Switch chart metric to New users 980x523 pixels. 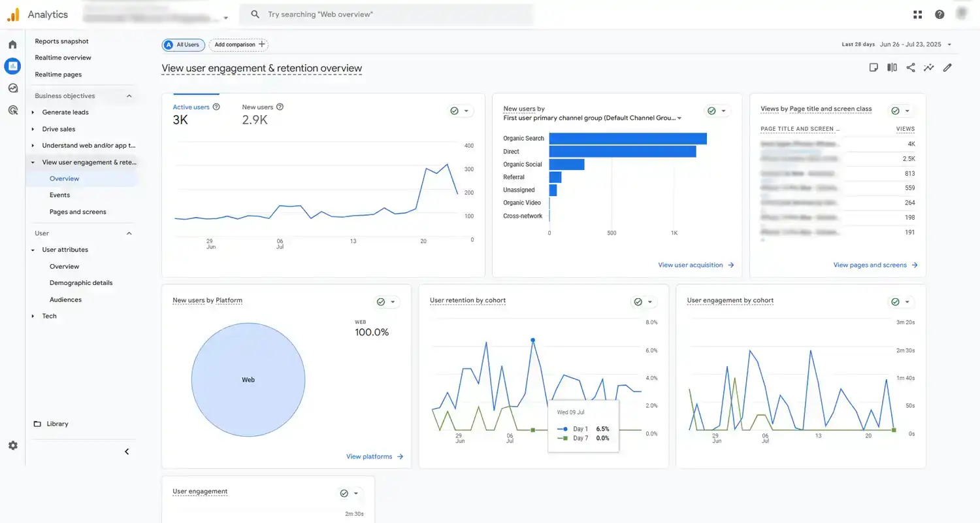tap(257, 107)
